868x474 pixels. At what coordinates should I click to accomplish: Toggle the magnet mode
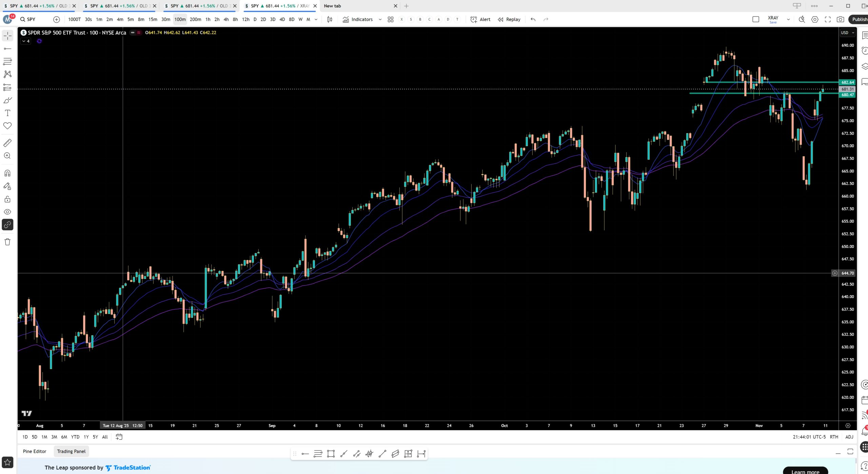pos(7,173)
